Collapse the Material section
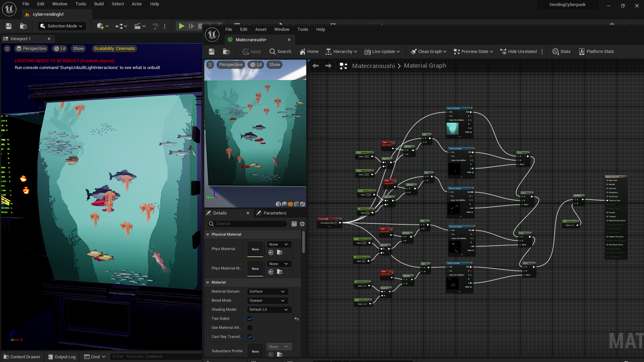Image resolution: width=644 pixels, height=362 pixels. 208,283
